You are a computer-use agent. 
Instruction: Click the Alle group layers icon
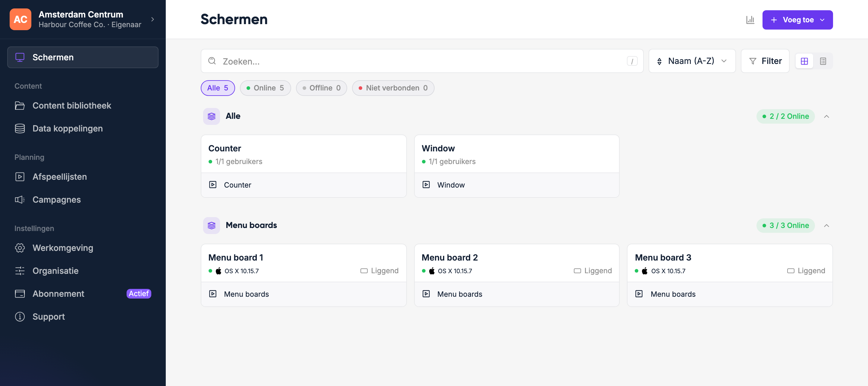211,116
